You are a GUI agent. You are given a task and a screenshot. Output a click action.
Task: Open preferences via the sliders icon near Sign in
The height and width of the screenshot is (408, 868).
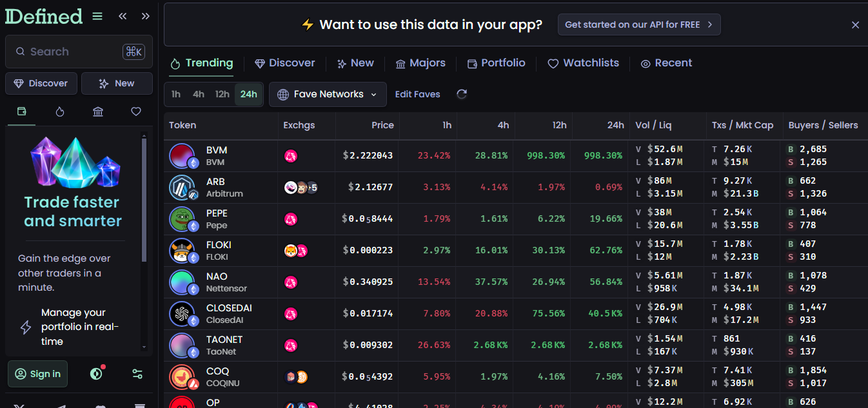pyautogui.click(x=137, y=374)
